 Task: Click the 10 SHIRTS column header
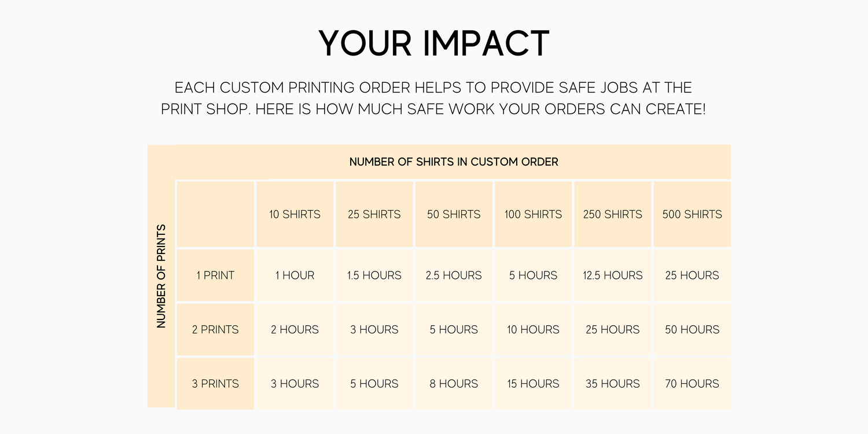pyautogui.click(x=295, y=214)
